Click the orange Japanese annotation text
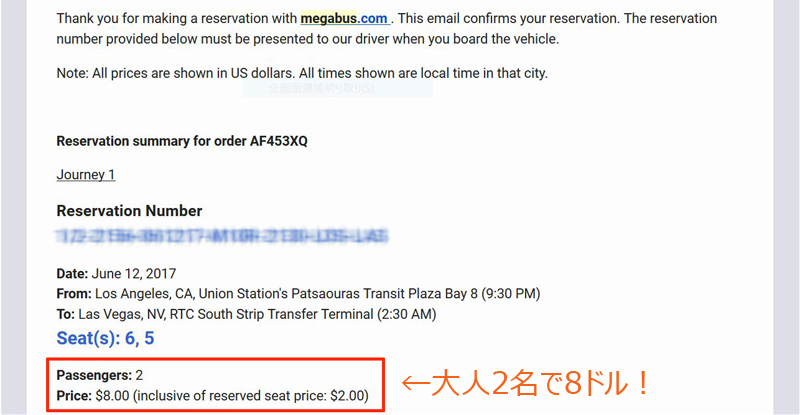This screenshot has height=415, width=800. click(x=540, y=384)
